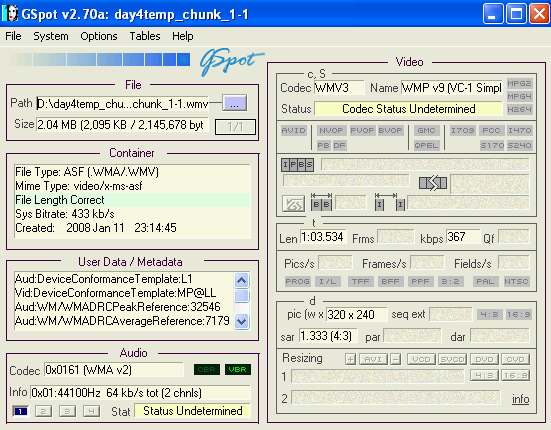This screenshot has height=430, width=551.
Task: Click the video codec Name field
Action: (452, 87)
